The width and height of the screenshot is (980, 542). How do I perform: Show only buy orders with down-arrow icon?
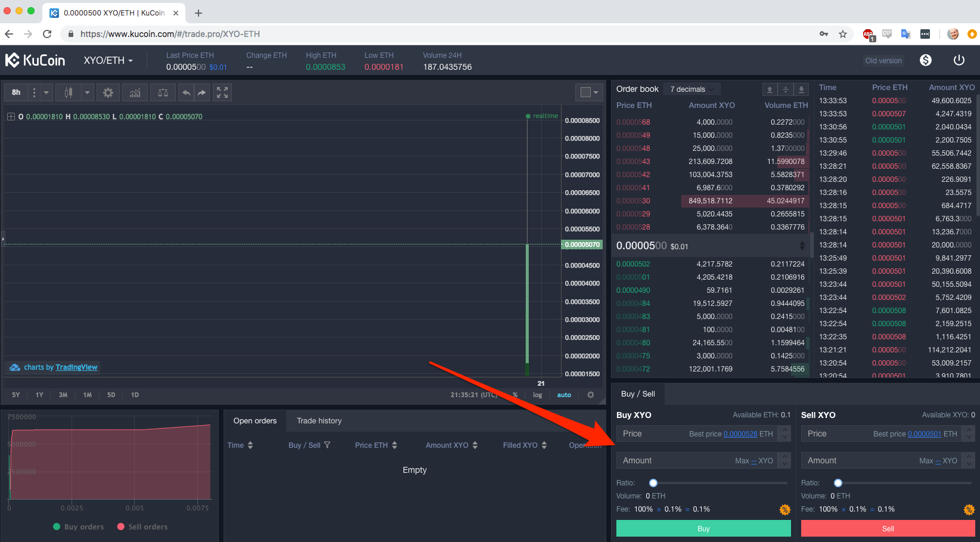[801, 89]
